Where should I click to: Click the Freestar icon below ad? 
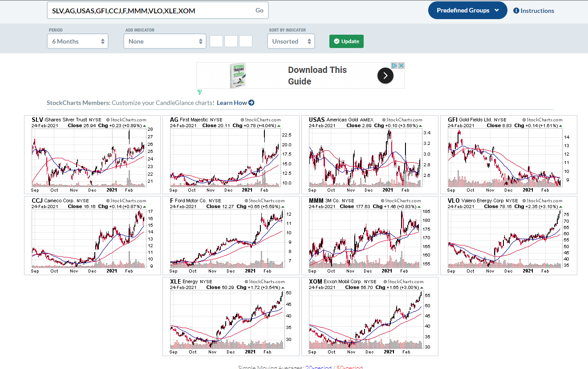(x=199, y=92)
